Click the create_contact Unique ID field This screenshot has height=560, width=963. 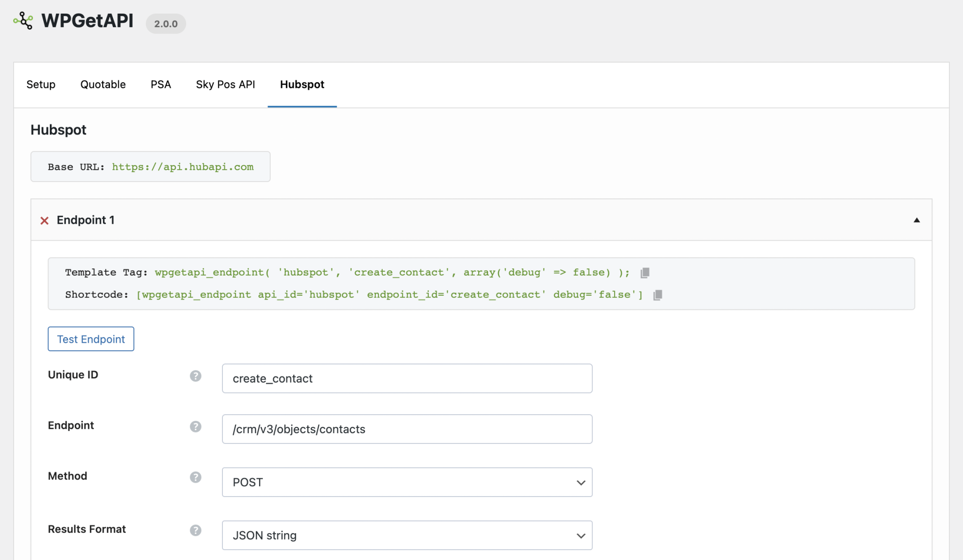(407, 378)
